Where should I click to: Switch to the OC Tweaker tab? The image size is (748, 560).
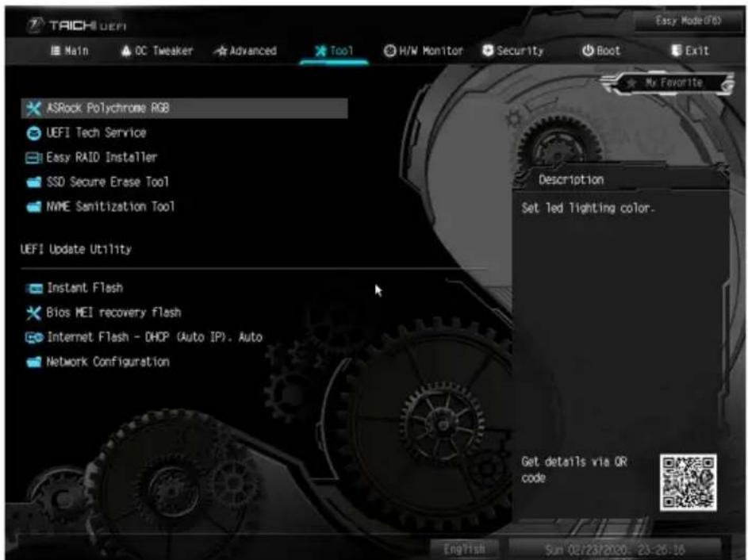pyautogui.click(x=157, y=51)
